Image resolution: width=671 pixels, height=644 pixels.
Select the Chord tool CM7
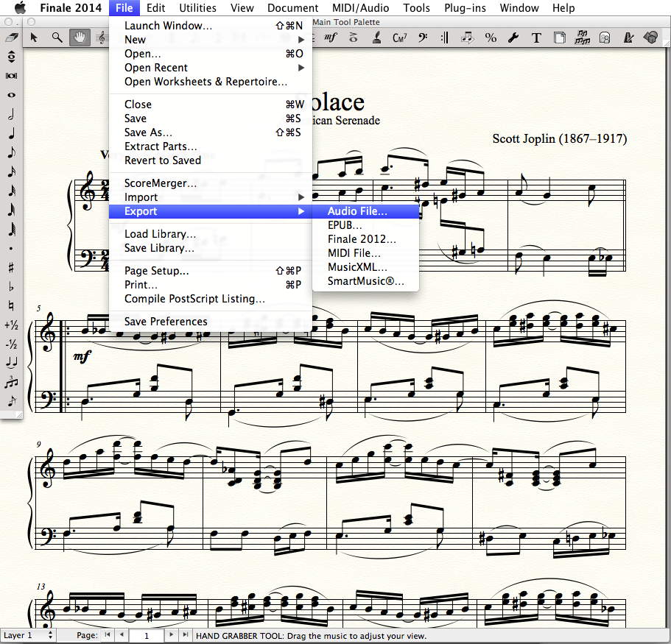(399, 38)
